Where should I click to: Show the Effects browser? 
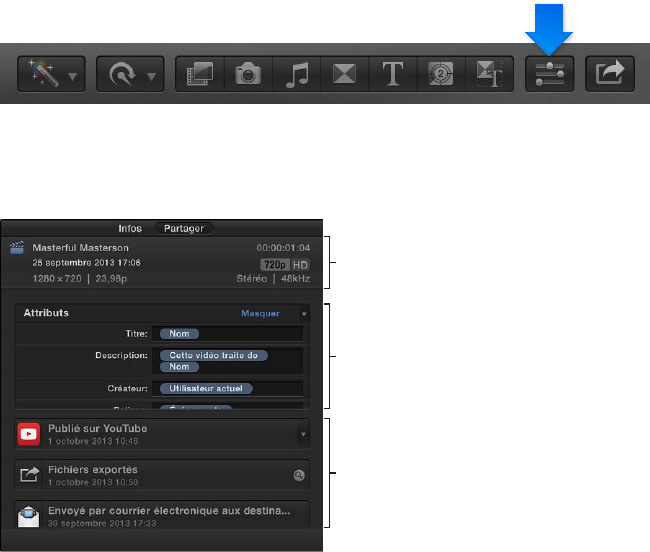pos(200,74)
